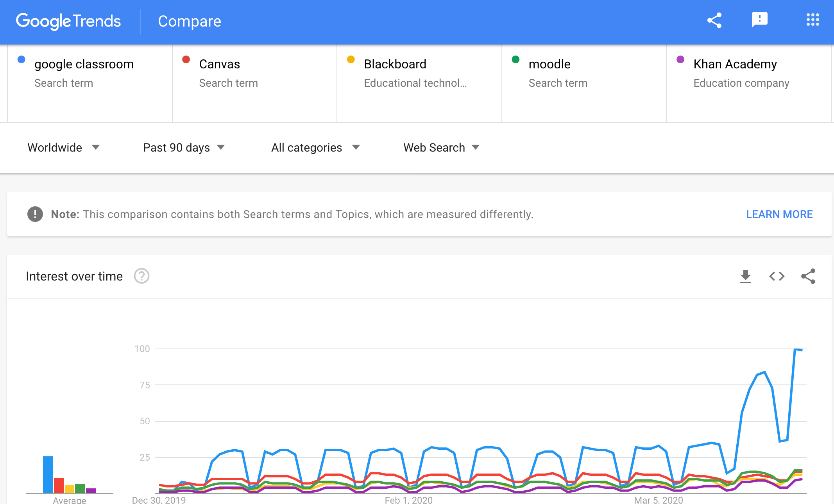
Task: Open the All categories dropdown
Action: click(x=315, y=148)
